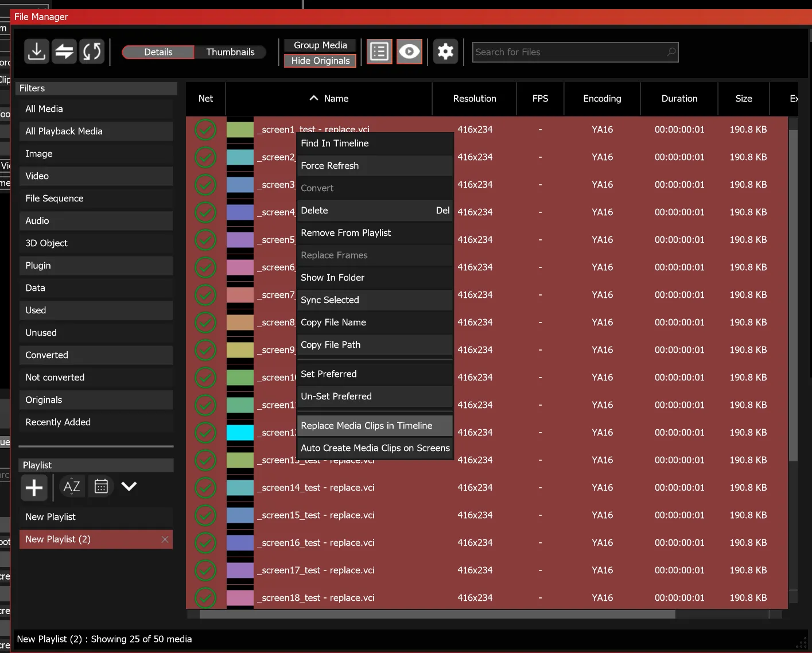Screen dimensions: 812x653
Task: Click in the Search for Files field
Action: click(x=575, y=52)
